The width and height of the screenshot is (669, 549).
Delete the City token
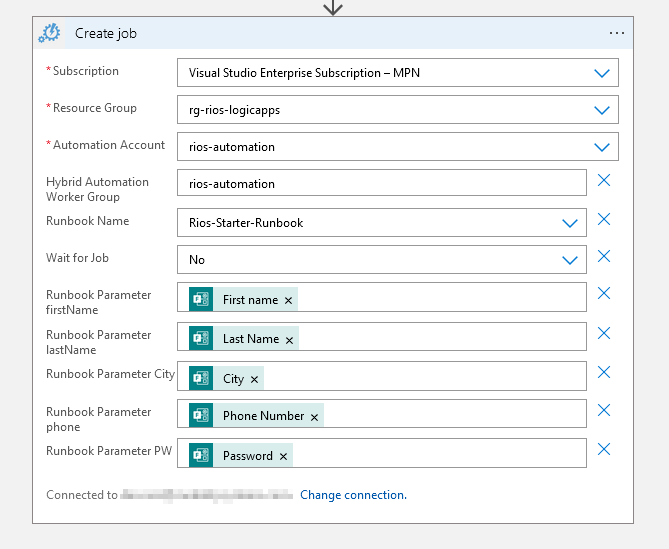point(254,380)
